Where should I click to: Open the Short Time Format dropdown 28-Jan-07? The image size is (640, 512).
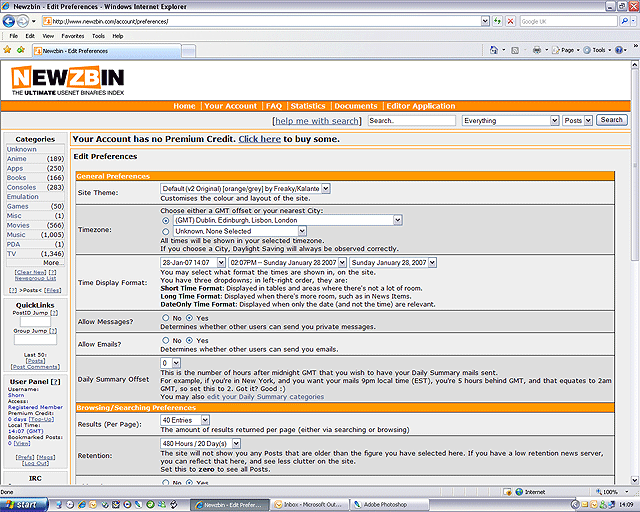coord(193,263)
